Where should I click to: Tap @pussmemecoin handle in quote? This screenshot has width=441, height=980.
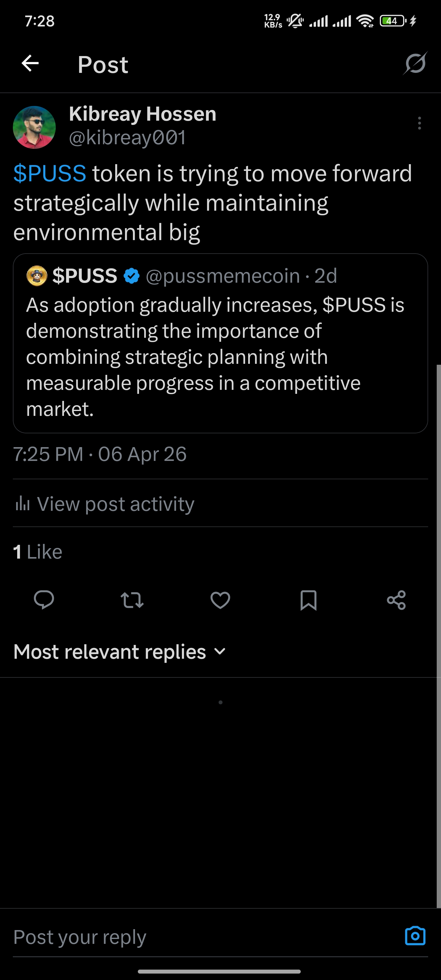pos(223,276)
